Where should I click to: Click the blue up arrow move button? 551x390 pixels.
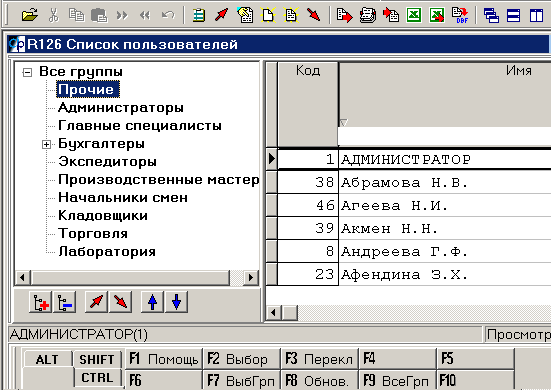152,302
